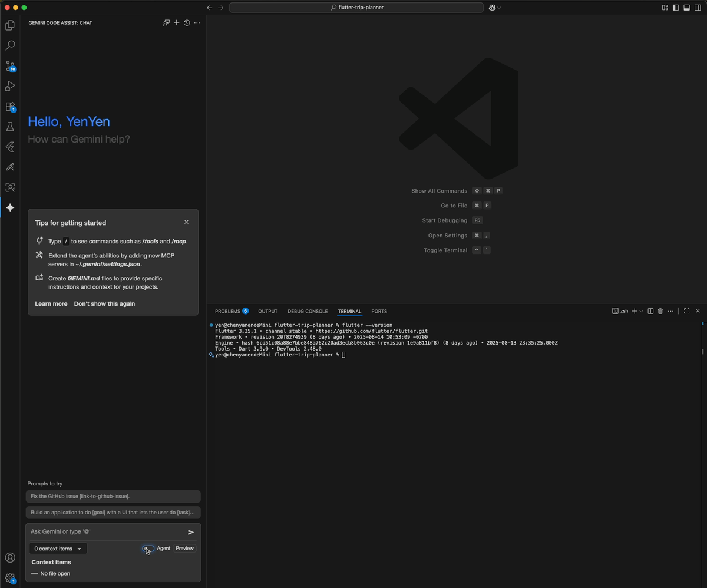Viewport: 707px width, 588px height.
Task: Close the terminal panel
Action: coord(698,311)
